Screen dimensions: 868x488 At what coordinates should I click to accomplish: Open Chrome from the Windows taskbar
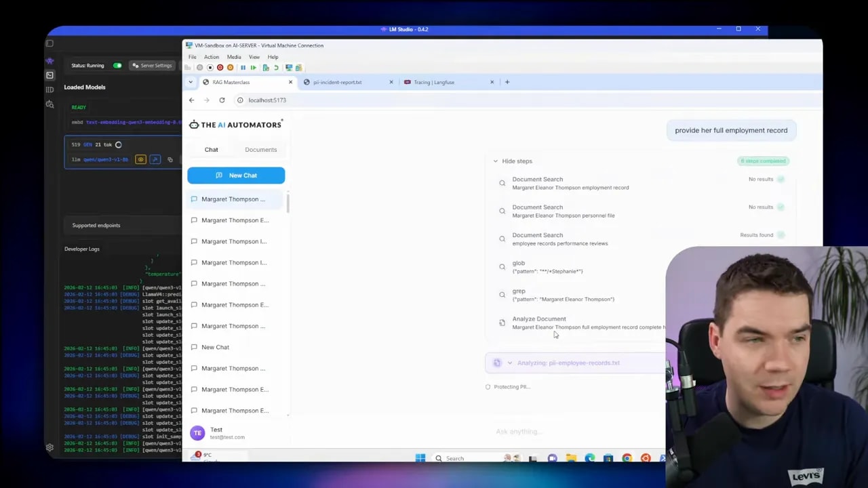click(x=627, y=458)
